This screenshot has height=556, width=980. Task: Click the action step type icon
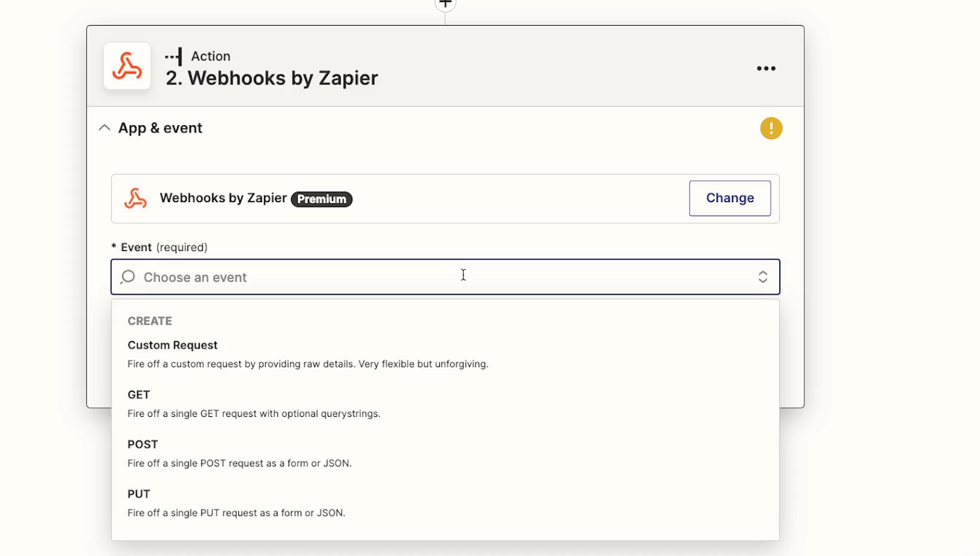(173, 56)
